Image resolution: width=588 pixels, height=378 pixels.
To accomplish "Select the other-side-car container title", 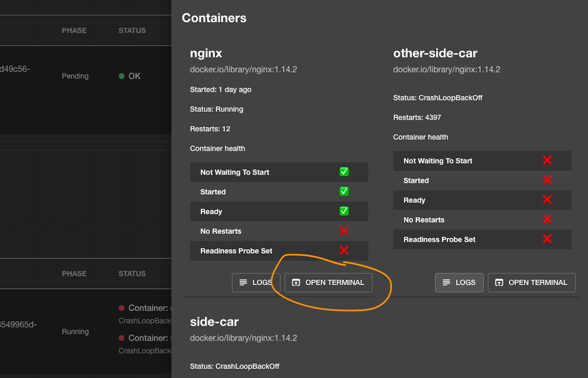I will (x=435, y=54).
